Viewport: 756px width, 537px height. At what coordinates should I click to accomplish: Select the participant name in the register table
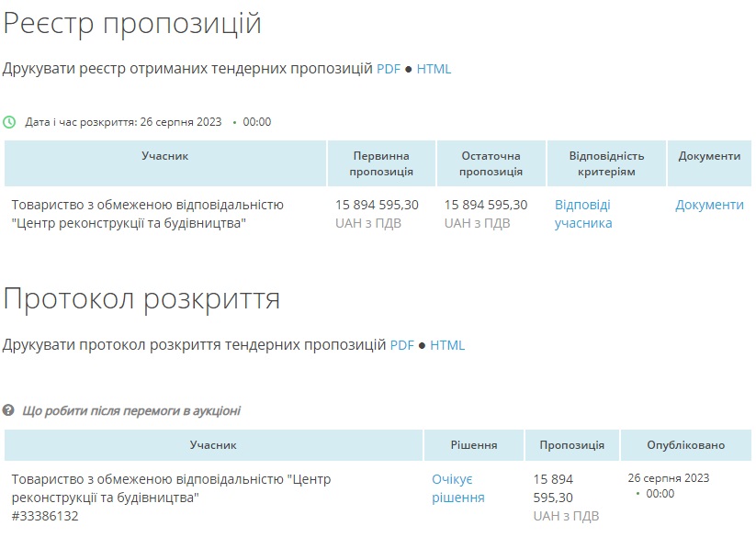click(x=148, y=214)
